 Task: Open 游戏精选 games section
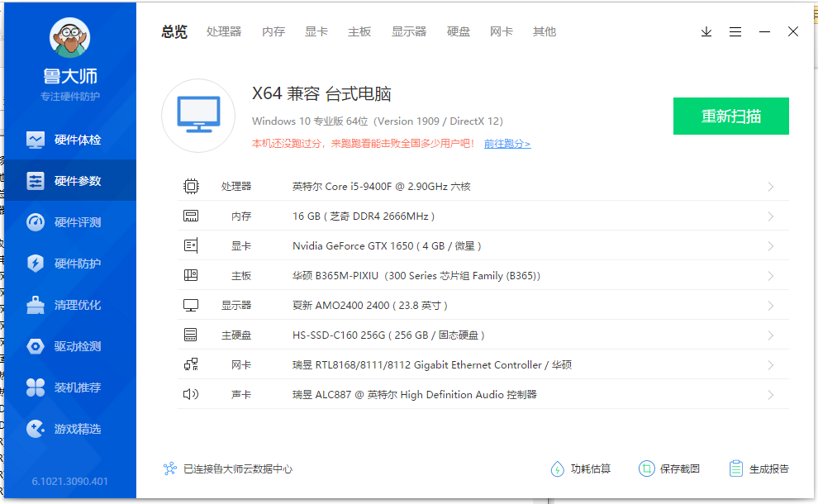point(68,429)
